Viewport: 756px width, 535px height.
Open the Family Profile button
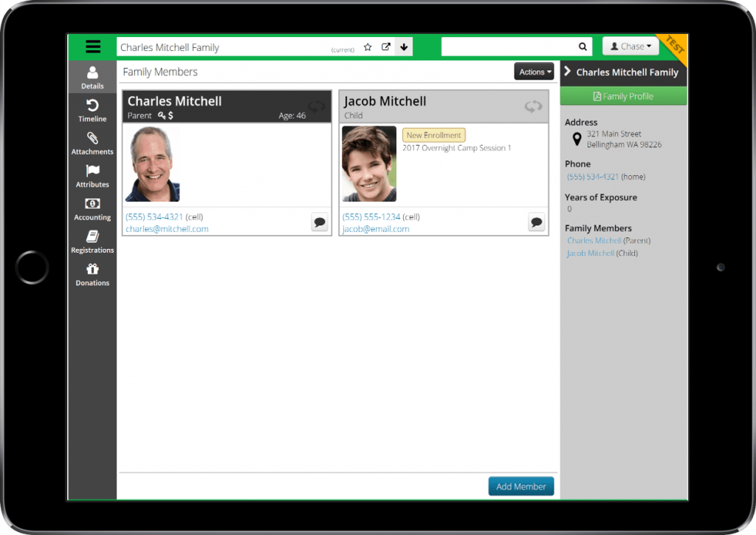click(x=623, y=97)
